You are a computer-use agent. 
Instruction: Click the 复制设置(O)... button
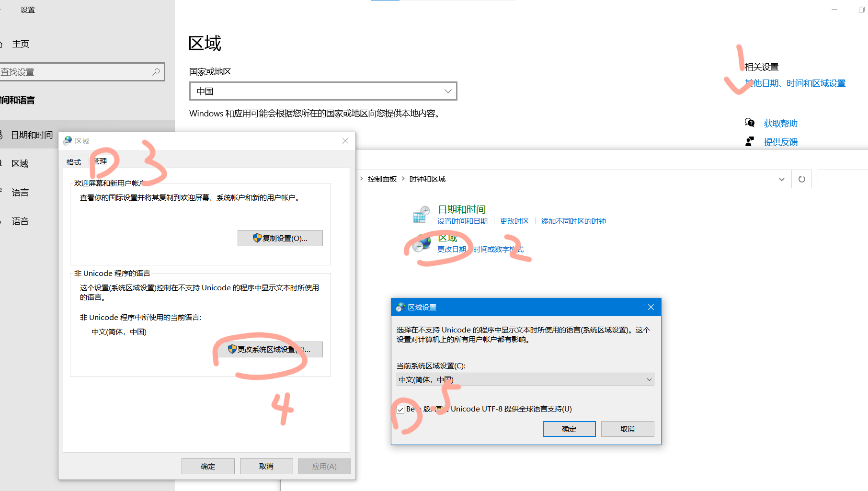[x=280, y=238]
